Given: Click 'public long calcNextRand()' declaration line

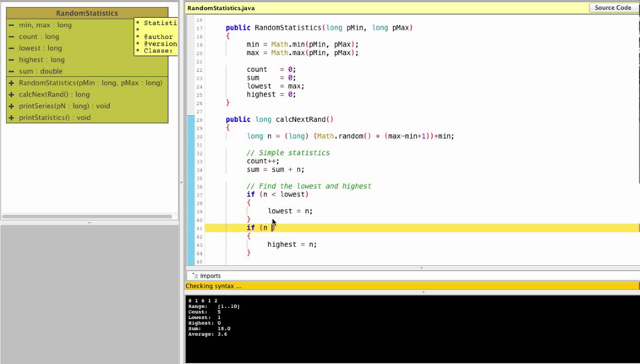Looking at the screenshot, I should click(280, 119).
